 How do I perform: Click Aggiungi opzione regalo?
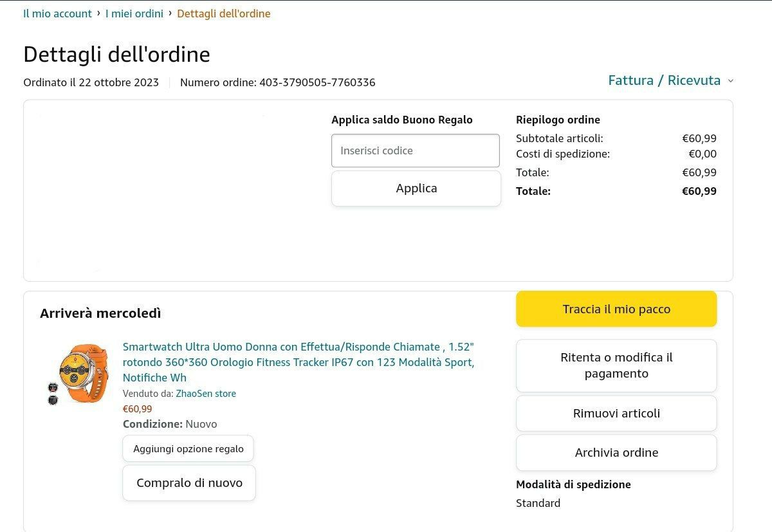coord(188,448)
